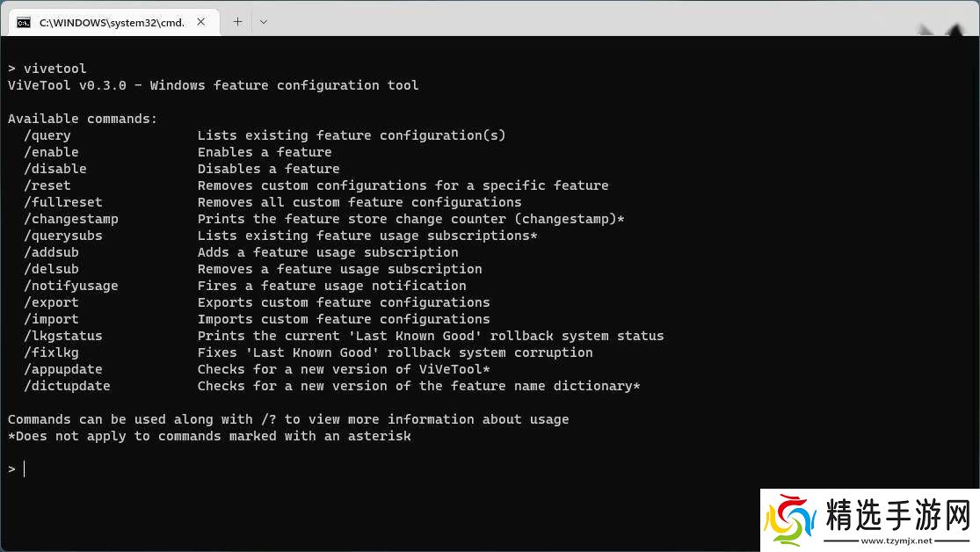Image resolution: width=980 pixels, height=552 pixels.
Task: Click the /disable command in the list
Action: click(55, 169)
